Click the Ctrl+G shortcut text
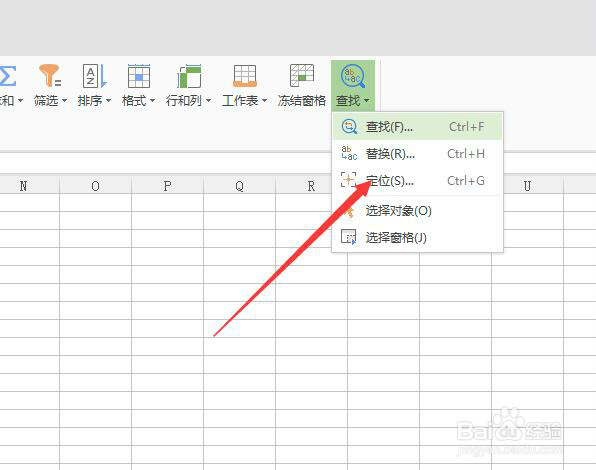Image resolution: width=596 pixels, height=470 pixels. pyautogui.click(x=466, y=180)
